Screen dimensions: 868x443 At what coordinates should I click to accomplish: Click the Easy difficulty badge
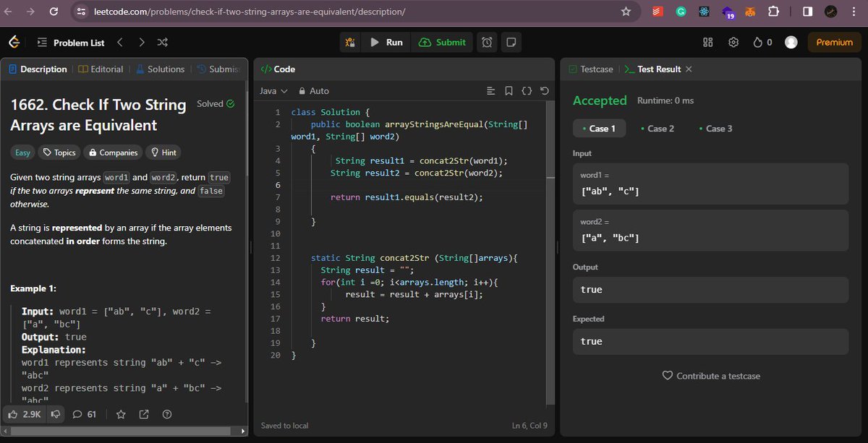[22, 152]
